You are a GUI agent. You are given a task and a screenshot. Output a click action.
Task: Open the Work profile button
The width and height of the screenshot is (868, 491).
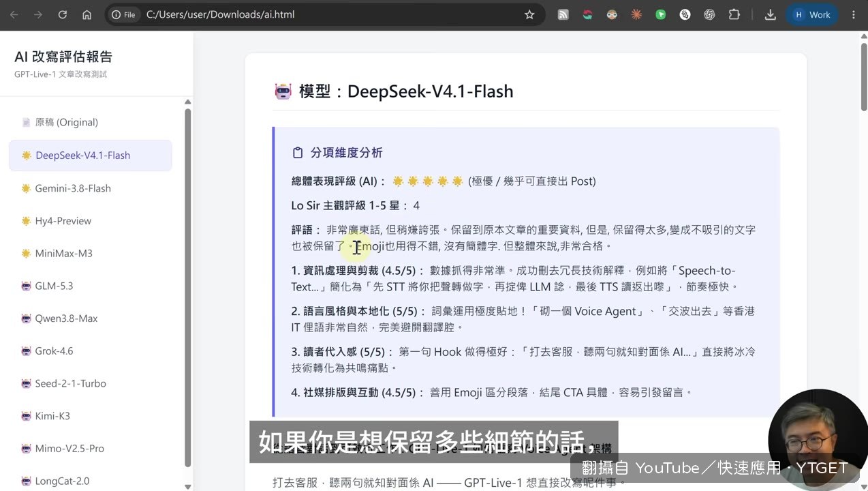(812, 14)
